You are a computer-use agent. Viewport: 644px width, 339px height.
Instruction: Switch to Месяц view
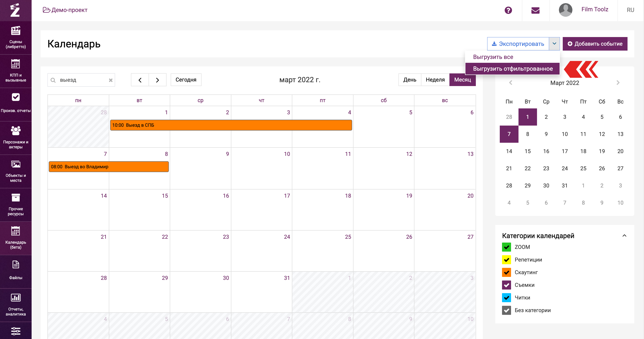(463, 80)
